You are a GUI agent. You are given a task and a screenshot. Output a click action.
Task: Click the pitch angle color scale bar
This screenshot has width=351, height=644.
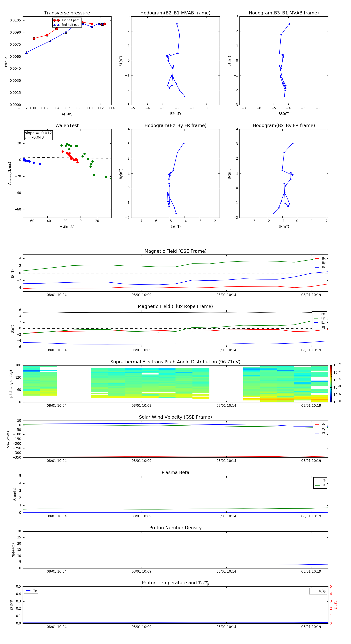coord(331,384)
